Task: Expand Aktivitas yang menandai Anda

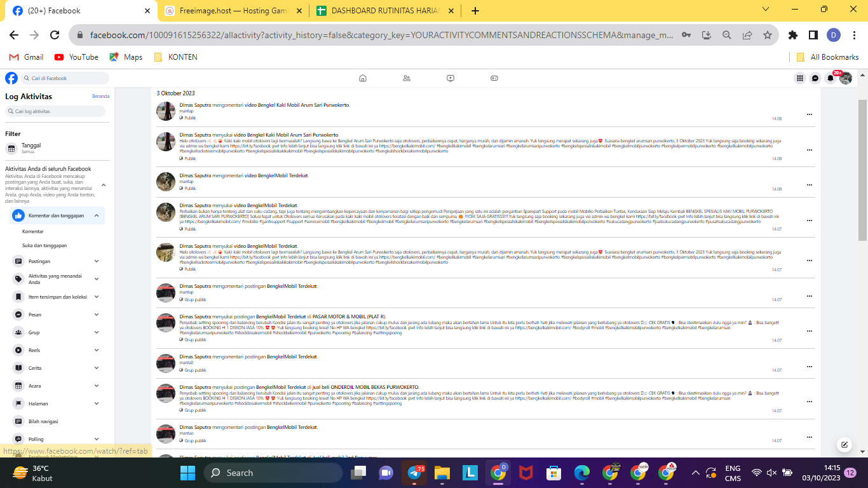Action: (x=97, y=279)
